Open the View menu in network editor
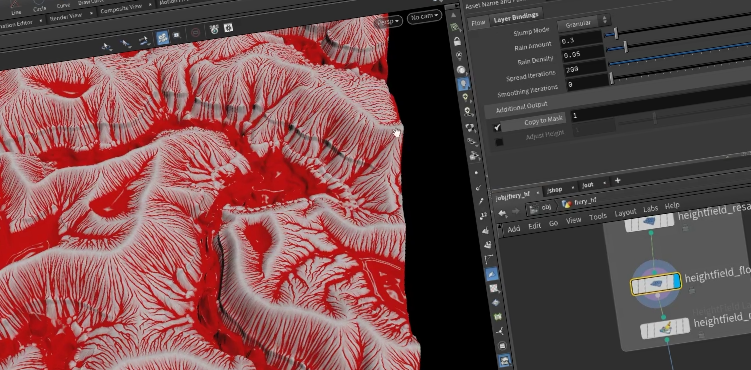Screen dimensions: 751x370 point(573,220)
